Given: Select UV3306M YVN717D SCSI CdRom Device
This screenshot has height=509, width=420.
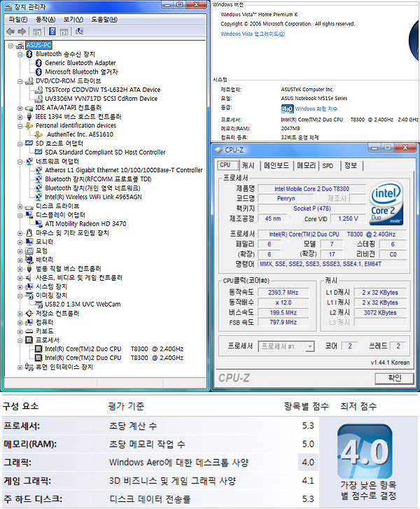Looking at the screenshot, I should tap(101, 98).
